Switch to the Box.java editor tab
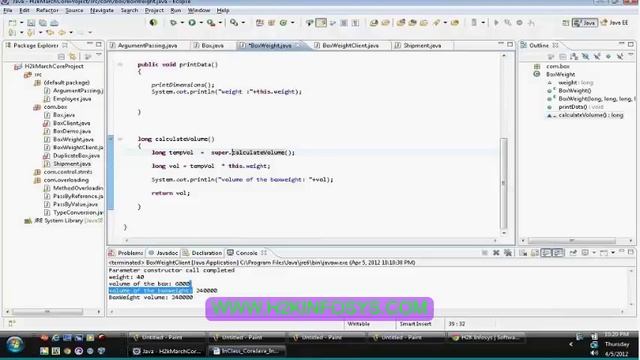 [x=212, y=45]
